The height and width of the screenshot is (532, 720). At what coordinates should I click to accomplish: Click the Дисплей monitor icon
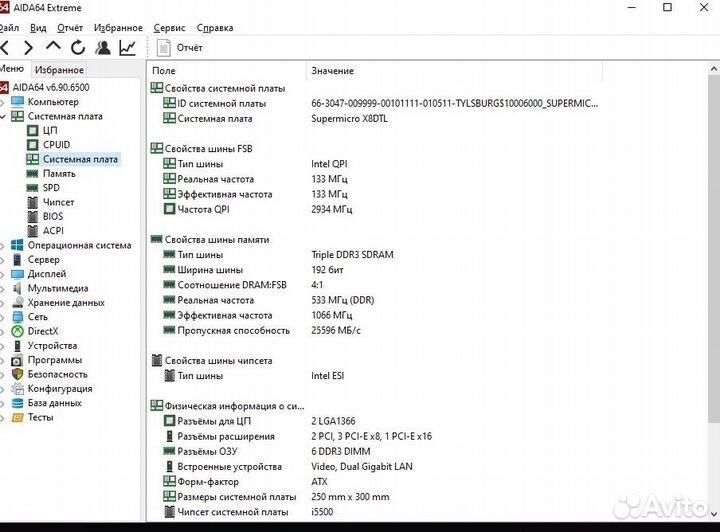17,274
